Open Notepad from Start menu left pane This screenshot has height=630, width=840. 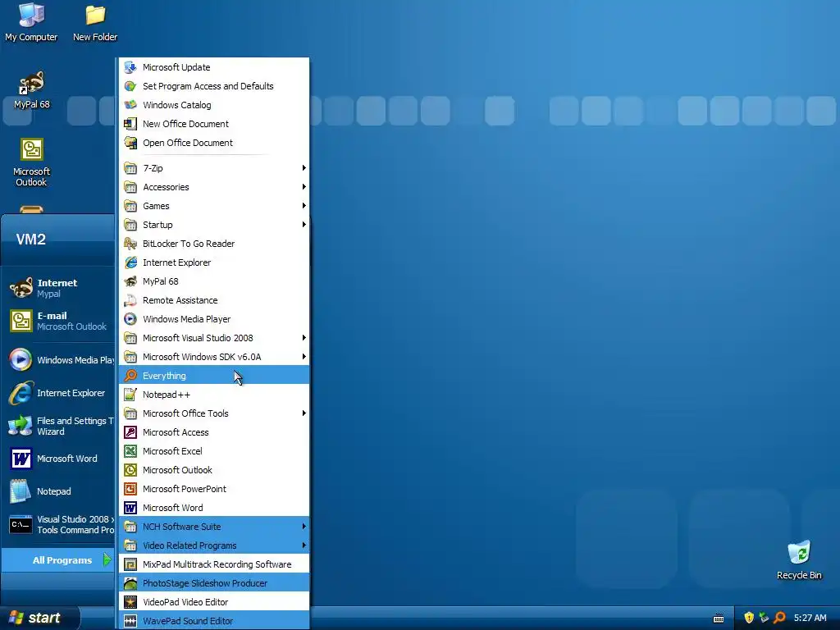click(58, 491)
